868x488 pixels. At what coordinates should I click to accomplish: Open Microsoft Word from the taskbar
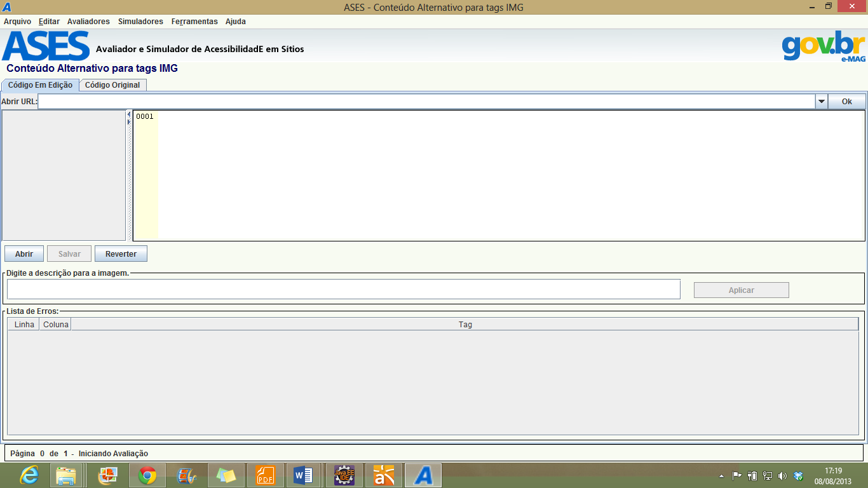click(x=304, y=475)
